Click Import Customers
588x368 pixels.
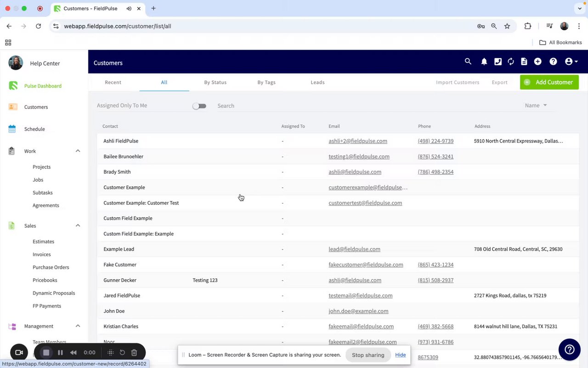pos(458,82)
